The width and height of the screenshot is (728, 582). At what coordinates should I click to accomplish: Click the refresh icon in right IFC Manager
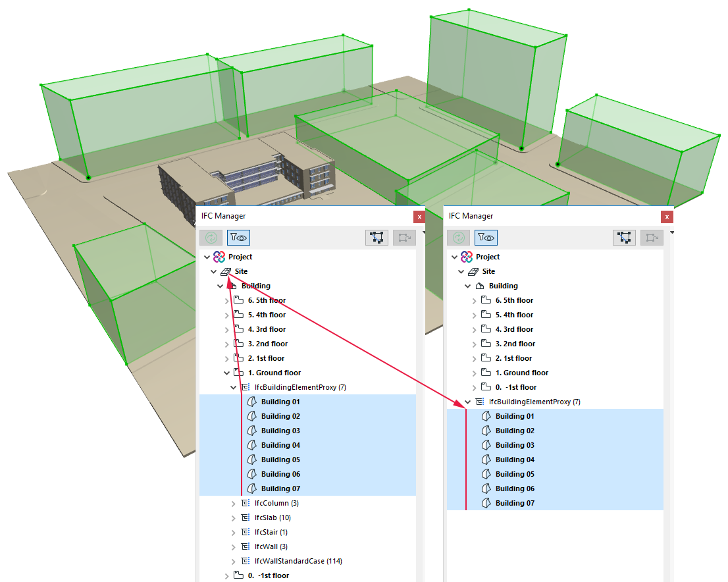pyautogui.click(x=458, y=238)
